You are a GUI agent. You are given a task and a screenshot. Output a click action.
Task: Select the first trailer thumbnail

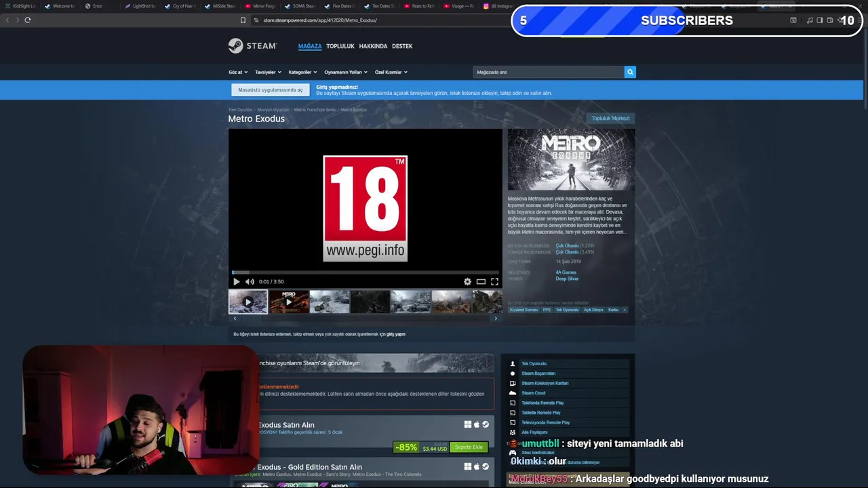(248, 302)
